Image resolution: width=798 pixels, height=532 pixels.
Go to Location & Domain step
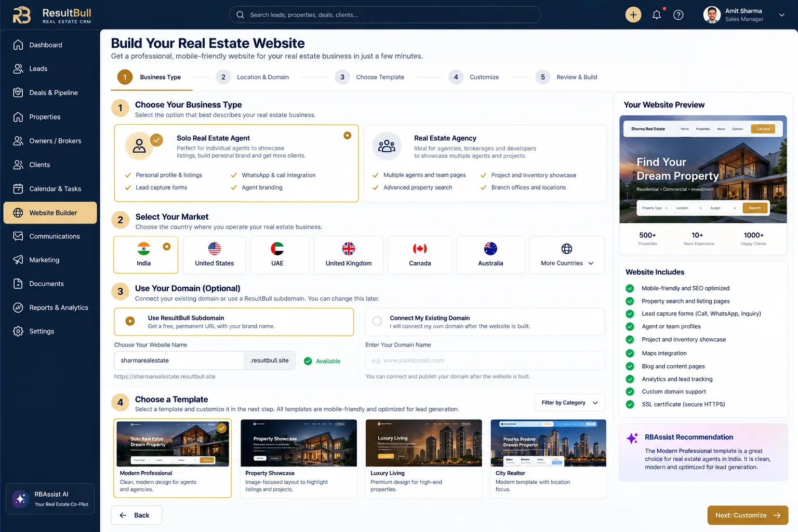coord(252,77)
